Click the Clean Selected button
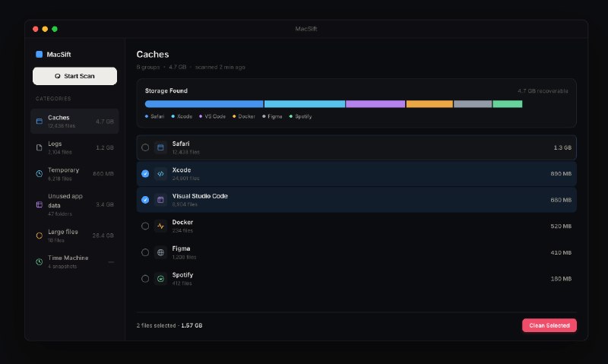This screenshot has width=608, height=364. click(x=549, y=325)
